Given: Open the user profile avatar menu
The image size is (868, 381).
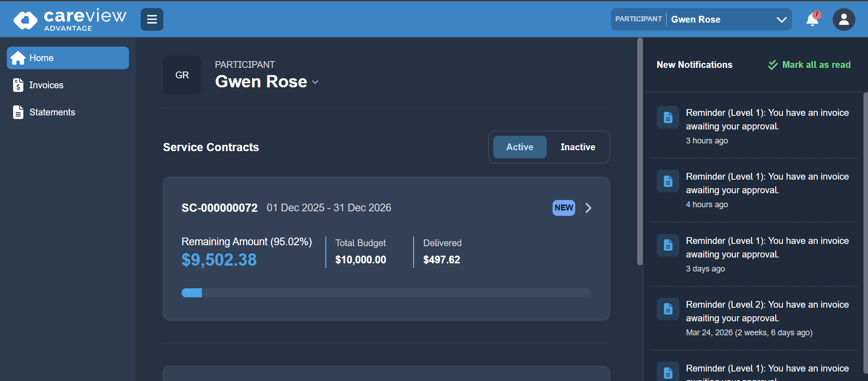Looking at the screenshot, I should point(844,19).
